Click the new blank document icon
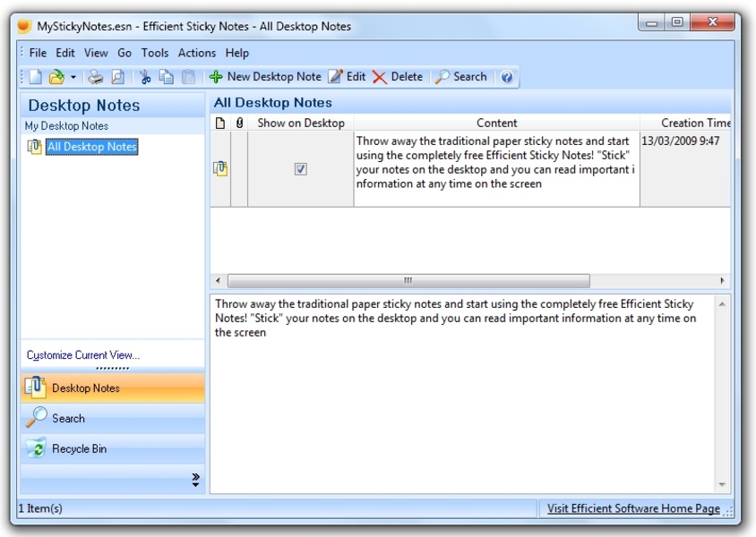The height and width of the screenshot is (537, 756). [x=35, y=78]
